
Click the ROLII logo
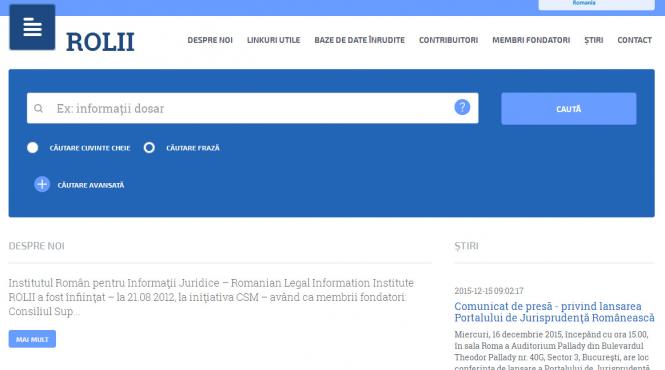click(100, 42)
